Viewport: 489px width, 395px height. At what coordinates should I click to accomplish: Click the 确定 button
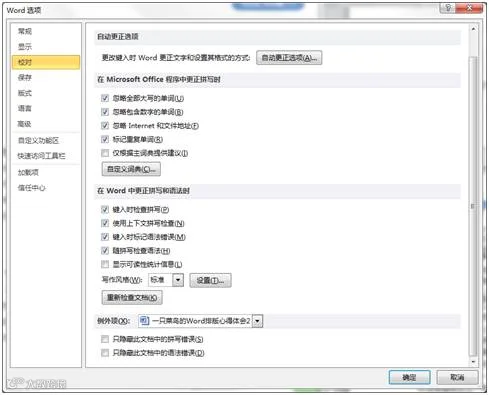pyautogui.click(x=409, y=377)
